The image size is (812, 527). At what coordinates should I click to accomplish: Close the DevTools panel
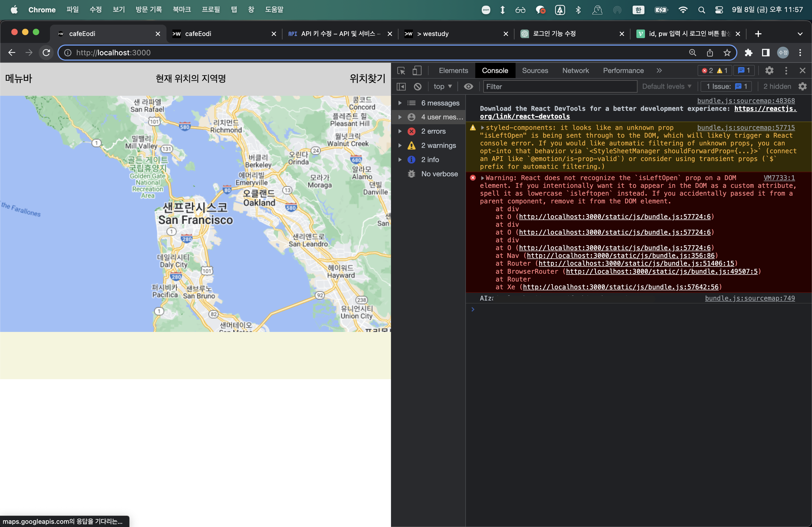(x=802, y=71)
